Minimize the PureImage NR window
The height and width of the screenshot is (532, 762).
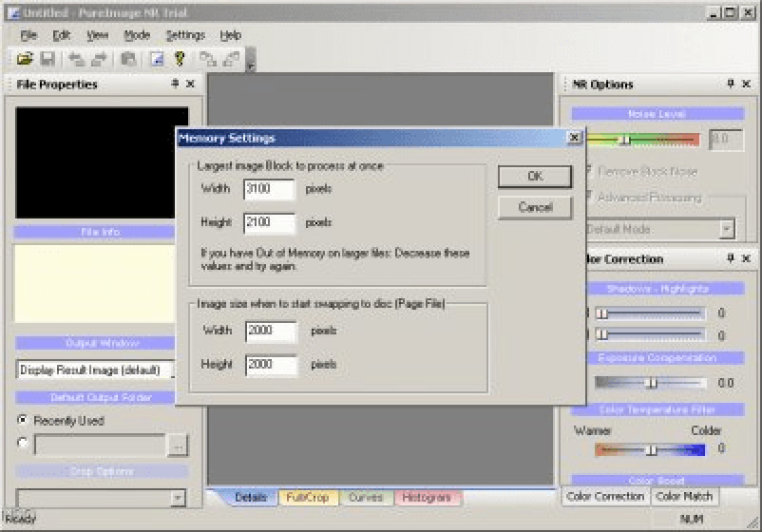714,12
